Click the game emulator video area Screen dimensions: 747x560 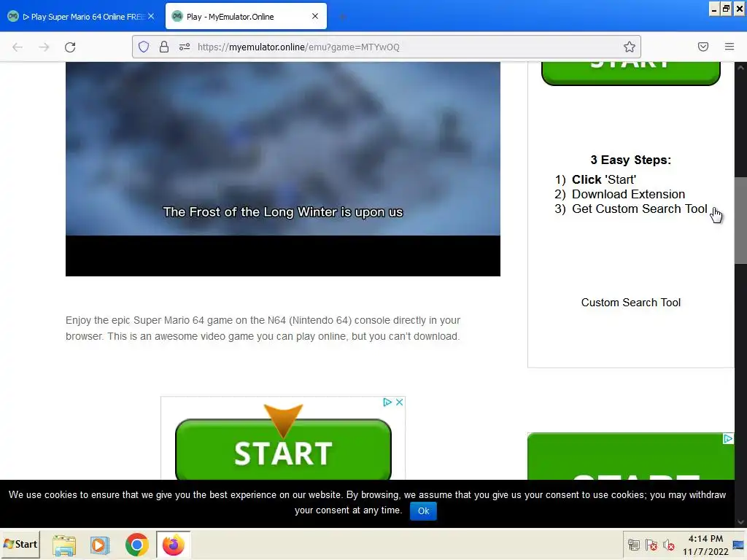point(283,168)
